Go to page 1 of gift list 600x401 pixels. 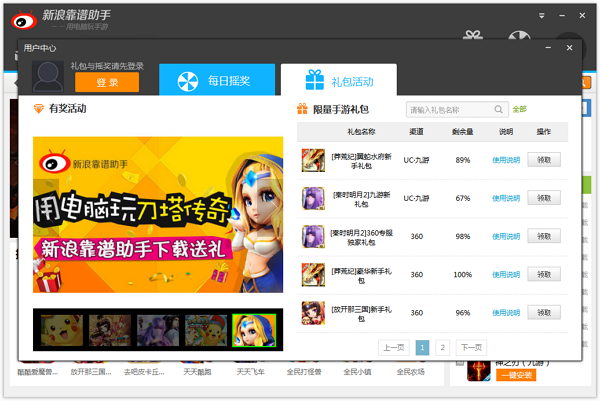(422, 347)
